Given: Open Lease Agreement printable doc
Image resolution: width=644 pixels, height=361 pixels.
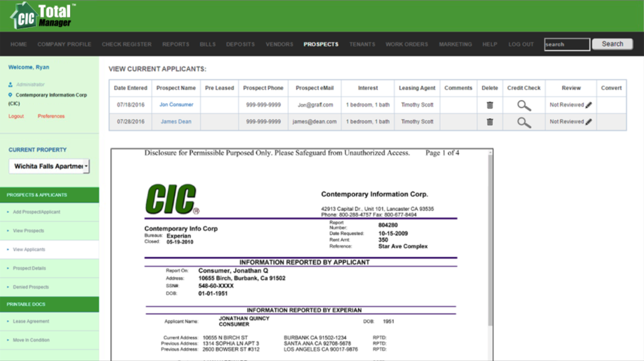Looking at the screenshot, I should [31, 321].
